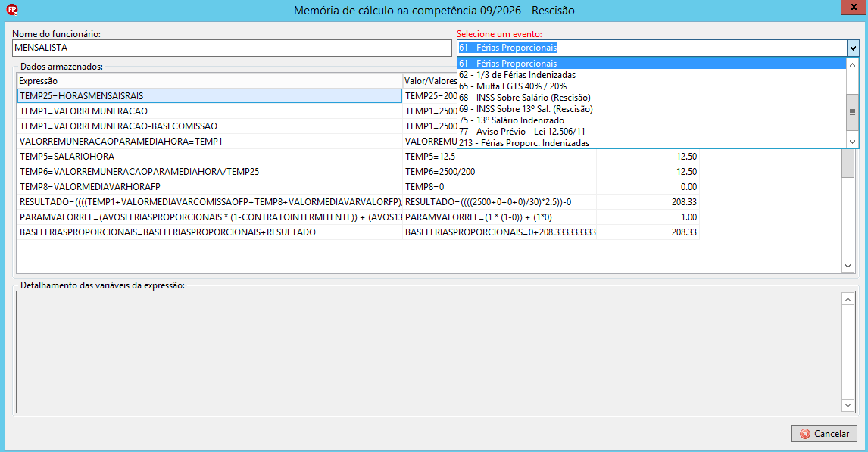This screenshot has width=868, height=452.
Task: Click the value cell RESULTADO=((((2500+0+0+0)/30)*2.5))-0
Action: pos(499,202)
